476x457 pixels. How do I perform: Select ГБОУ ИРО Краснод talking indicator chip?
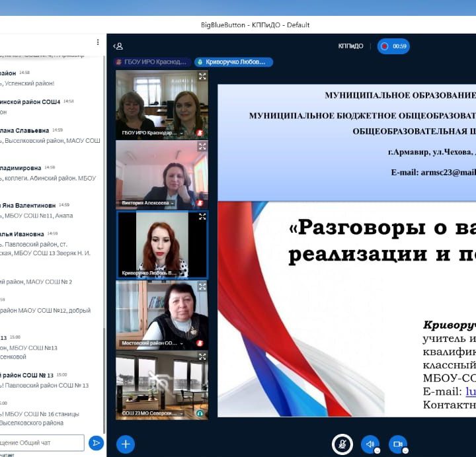click(x=153, y=62)
